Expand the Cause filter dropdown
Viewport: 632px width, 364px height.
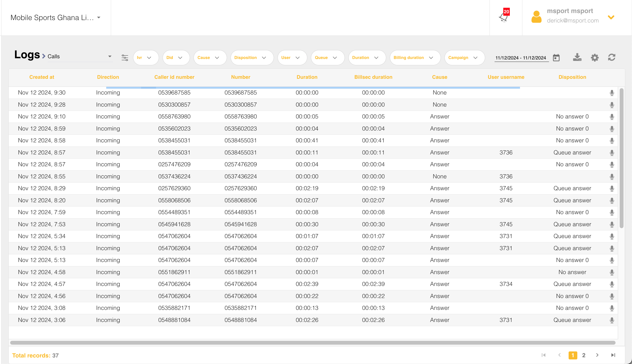click(x=210, y=58)
